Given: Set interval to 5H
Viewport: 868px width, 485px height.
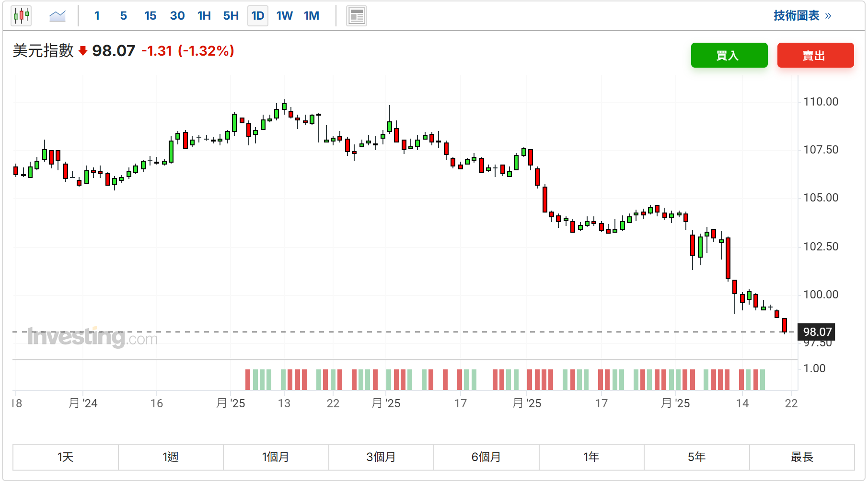Looking at the screenshot, I should pyautogui.click(x=231, y=16).
